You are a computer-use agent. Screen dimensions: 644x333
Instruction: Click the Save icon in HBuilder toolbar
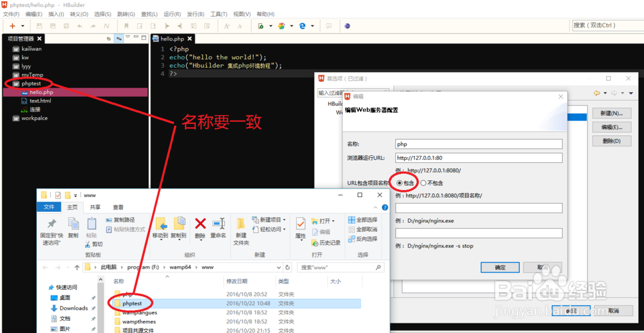click(x=39, y=26)
